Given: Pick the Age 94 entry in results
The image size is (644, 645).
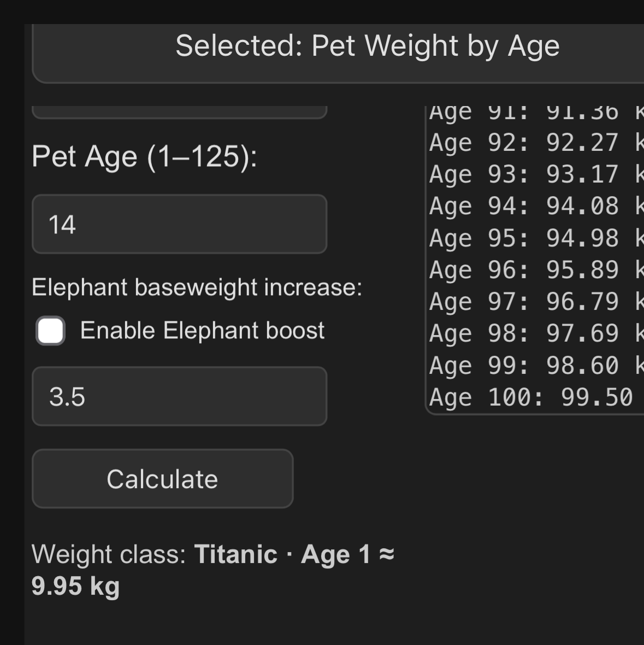Looking at the screenshot, I should pos(535,206).
